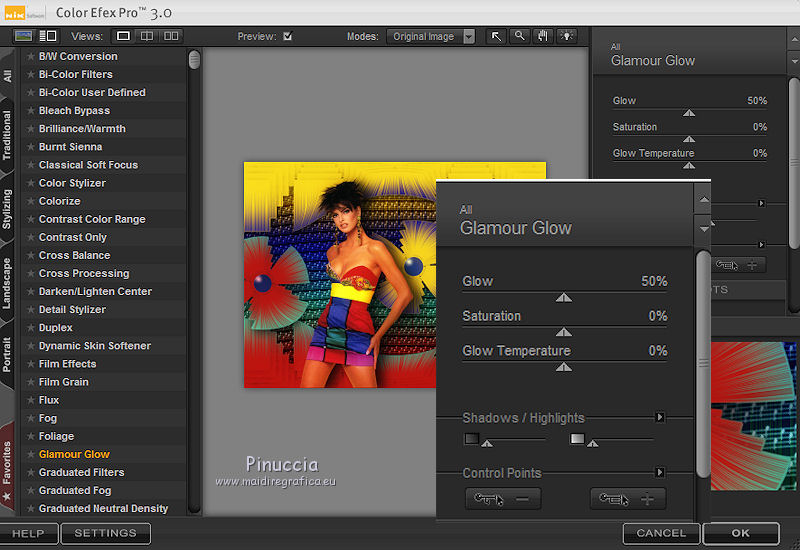
Task: Select the zoom magnifier tool
Action: click(x=519, y=36)
